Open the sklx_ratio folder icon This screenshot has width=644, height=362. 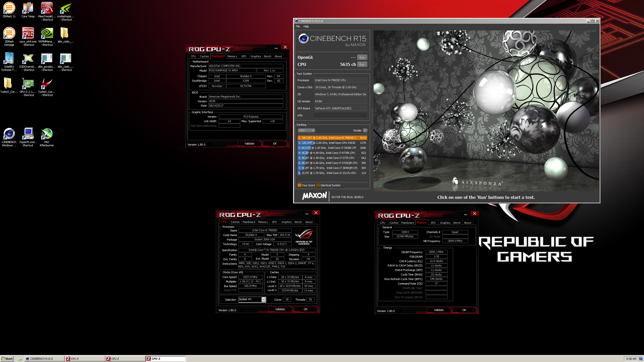(65, 35)
